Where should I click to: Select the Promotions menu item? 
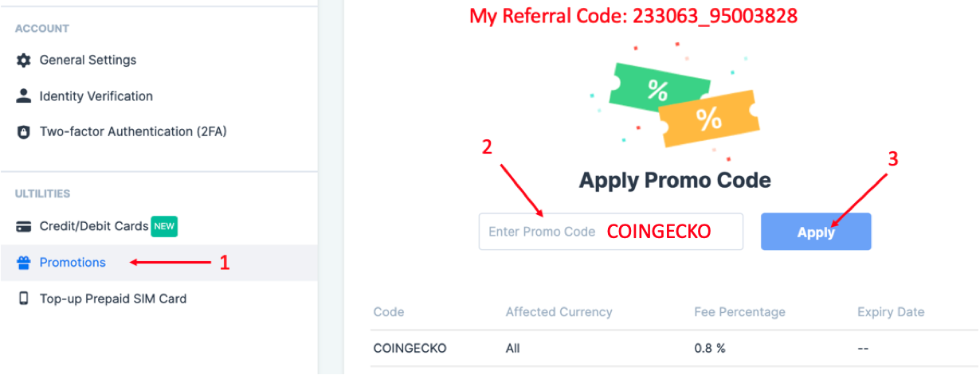point(73,263)
